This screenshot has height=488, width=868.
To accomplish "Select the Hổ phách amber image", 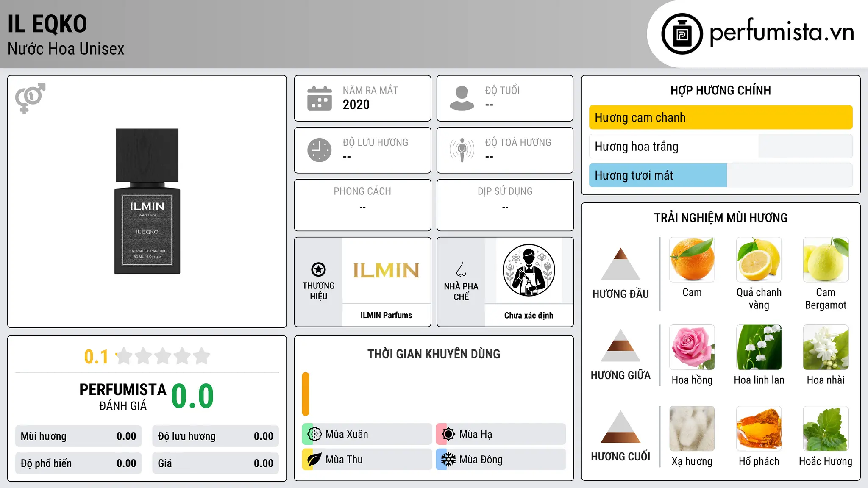I will (x=759, y=429).
